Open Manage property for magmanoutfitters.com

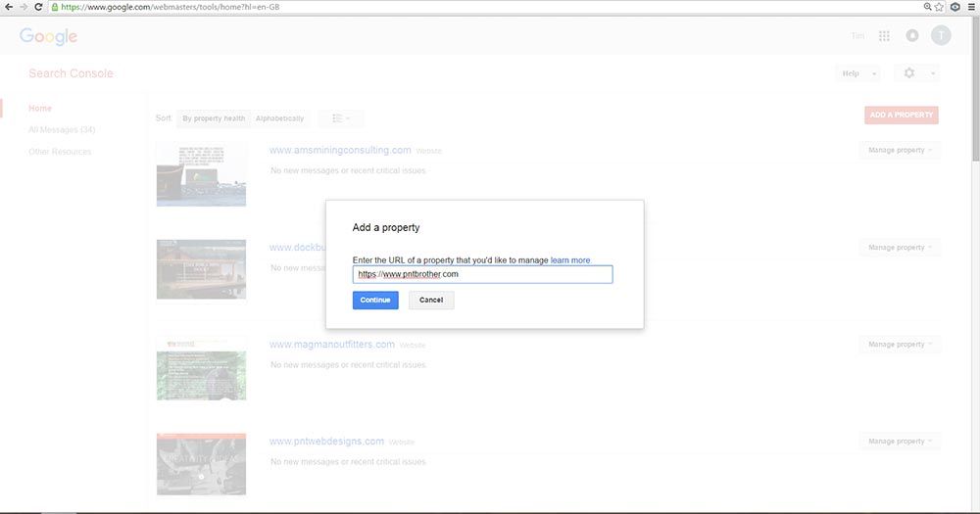coord(900,344)
